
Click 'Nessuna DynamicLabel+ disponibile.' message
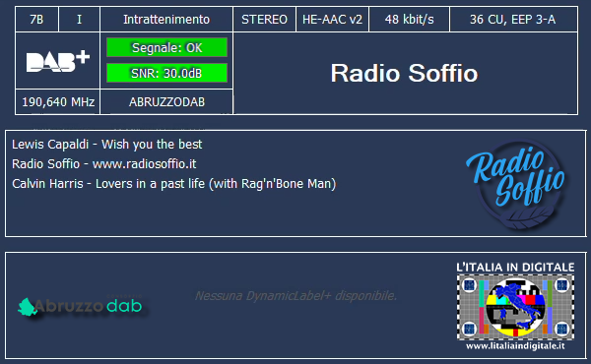(x=295, y=296)
